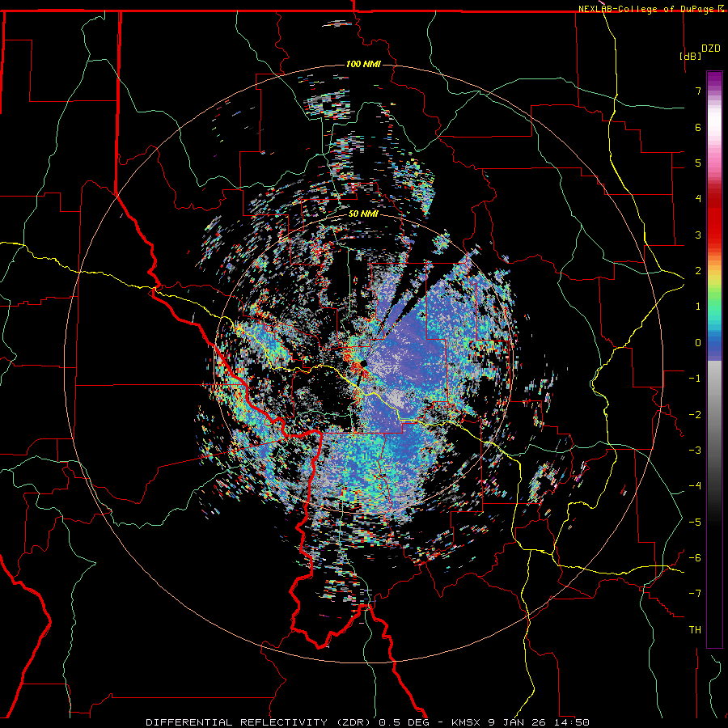The height and width of the screenshot is (728, 728).
Task: Click the DIFFERENTIAL REFLECTIVITY (ZDR) title text
Action: [260, 722]
